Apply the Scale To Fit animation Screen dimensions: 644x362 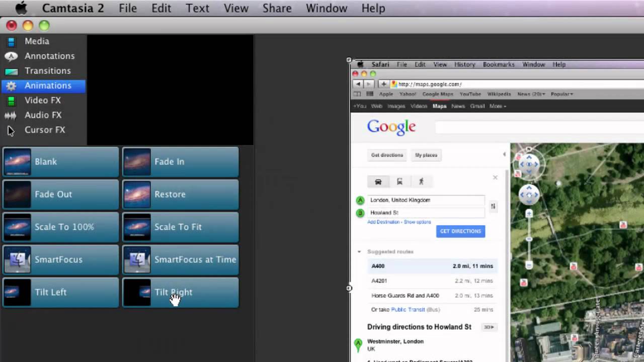tap(181, 227)
